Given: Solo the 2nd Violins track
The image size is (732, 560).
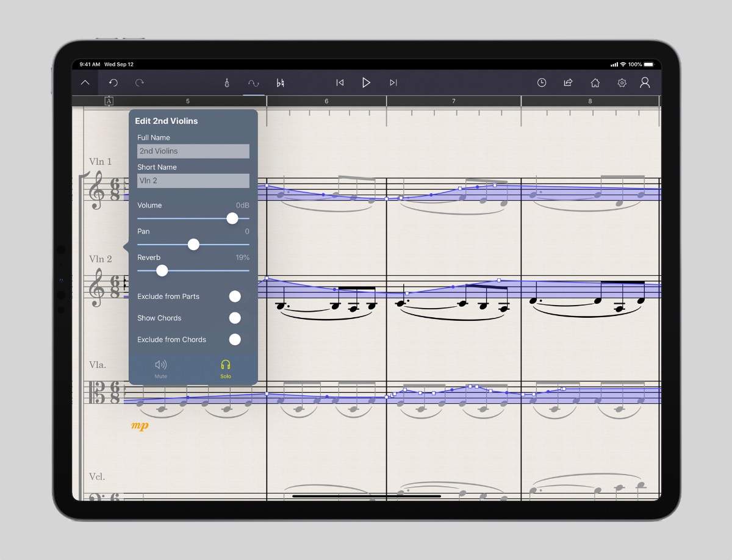Looking at the screenshot, I should [x=226, y=368].
